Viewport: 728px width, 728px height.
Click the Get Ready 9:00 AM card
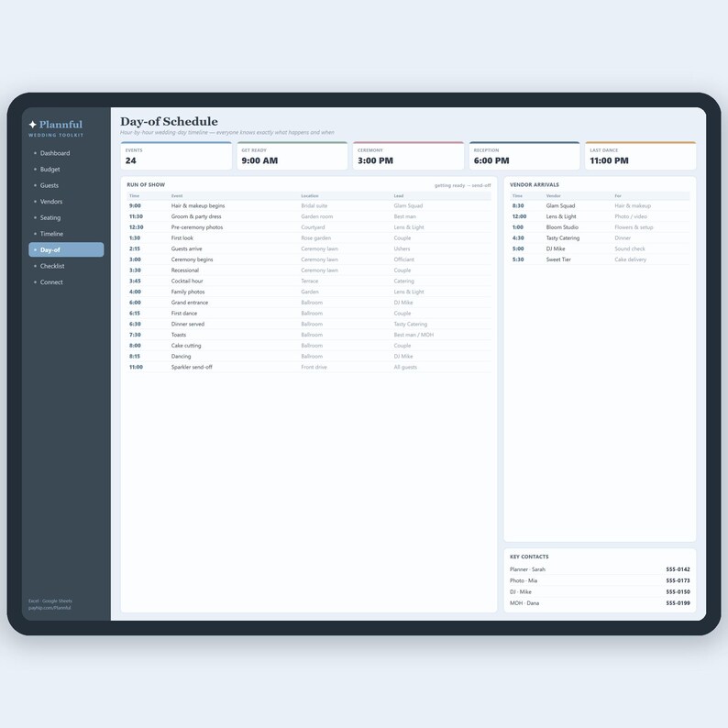pos(292,156)
